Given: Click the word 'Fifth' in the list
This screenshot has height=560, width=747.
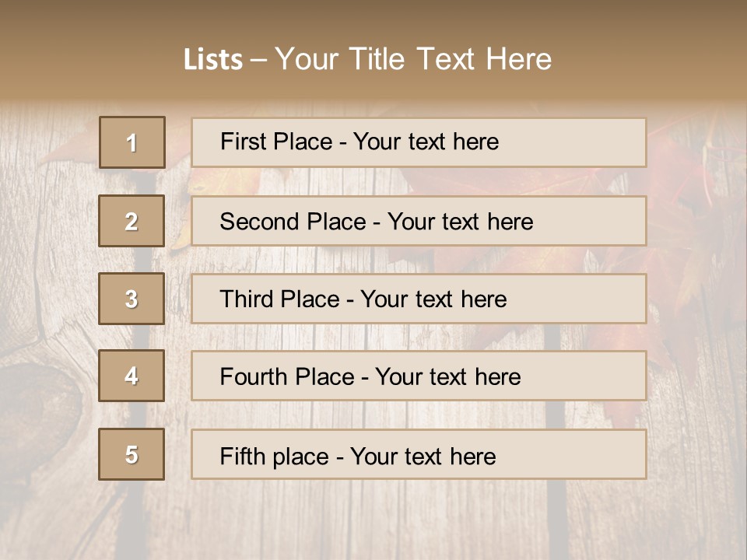Looking at the screenshot, I should tap(243, 456).
